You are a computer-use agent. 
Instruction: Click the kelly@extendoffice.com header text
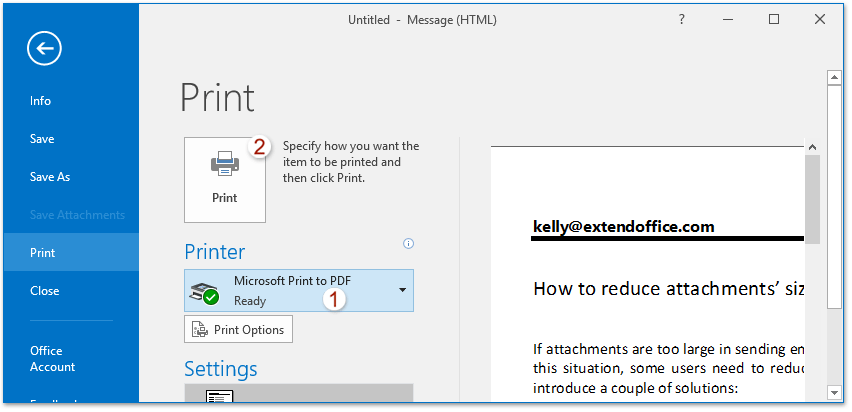click(x=624, y=227)
